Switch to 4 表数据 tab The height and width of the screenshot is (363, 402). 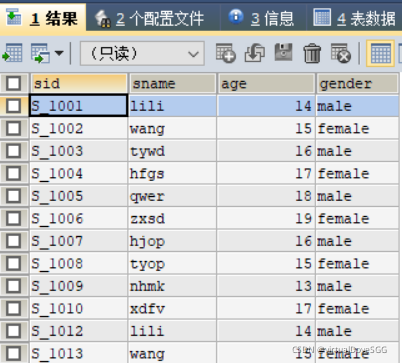(354, 18)
